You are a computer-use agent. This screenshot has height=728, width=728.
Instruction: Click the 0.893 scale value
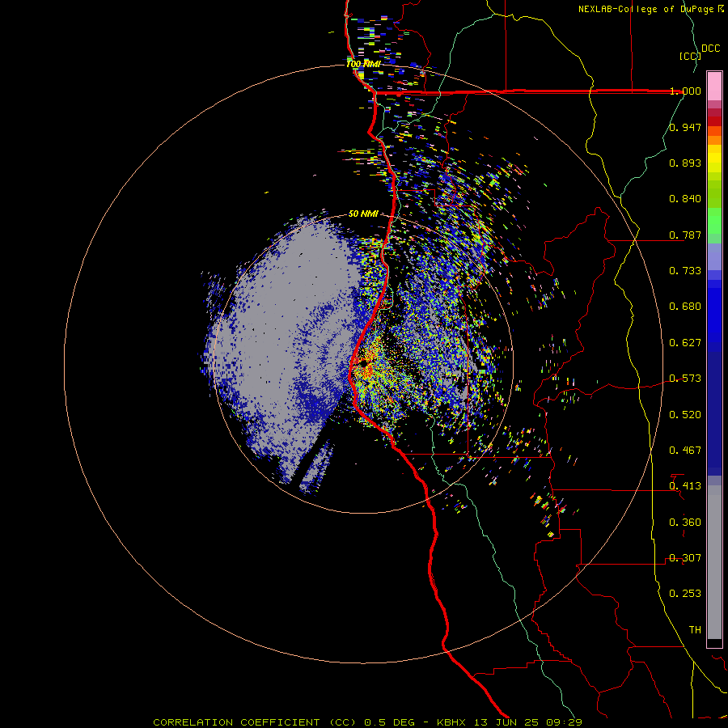(685, 163)
